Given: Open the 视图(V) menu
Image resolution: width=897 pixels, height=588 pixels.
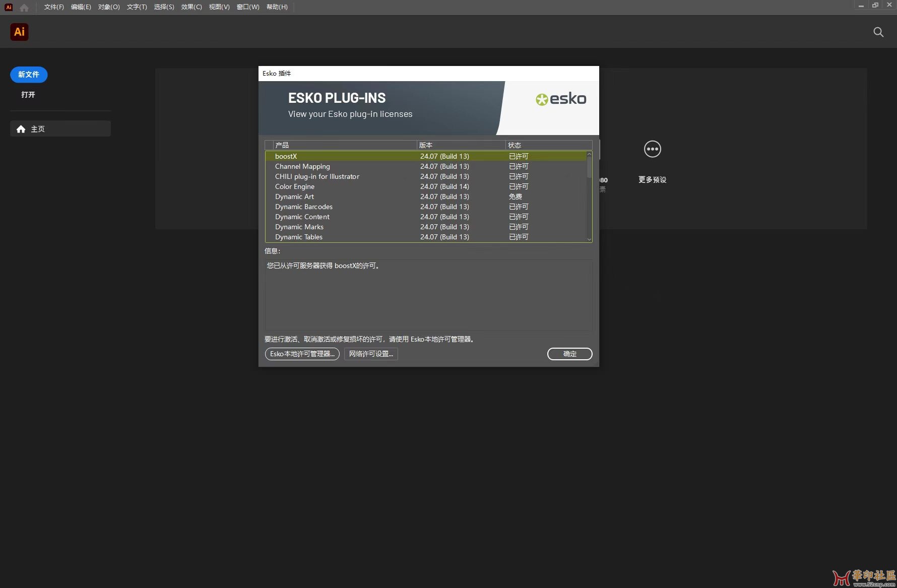Looking at the screenshot, I should (219, 7).
